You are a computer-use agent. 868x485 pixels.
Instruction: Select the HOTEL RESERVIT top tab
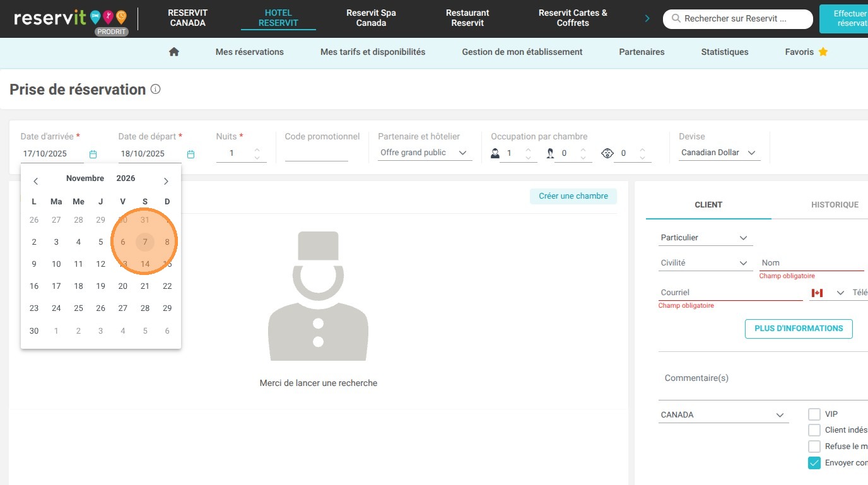click(278, 18)
